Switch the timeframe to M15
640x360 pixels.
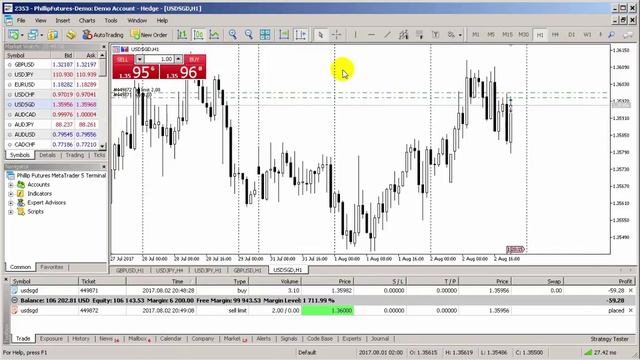click(507, 35)
